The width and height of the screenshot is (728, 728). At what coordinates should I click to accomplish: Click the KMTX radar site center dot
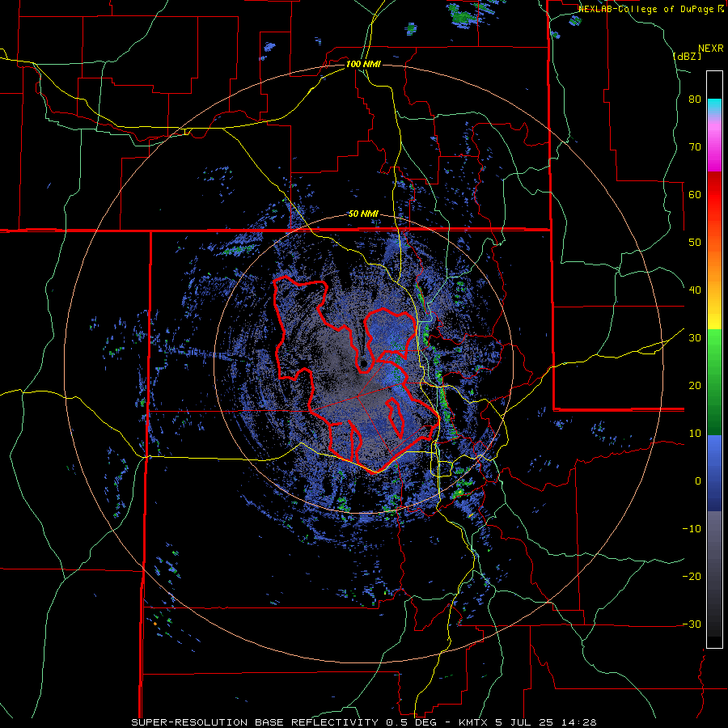[363, 363]
